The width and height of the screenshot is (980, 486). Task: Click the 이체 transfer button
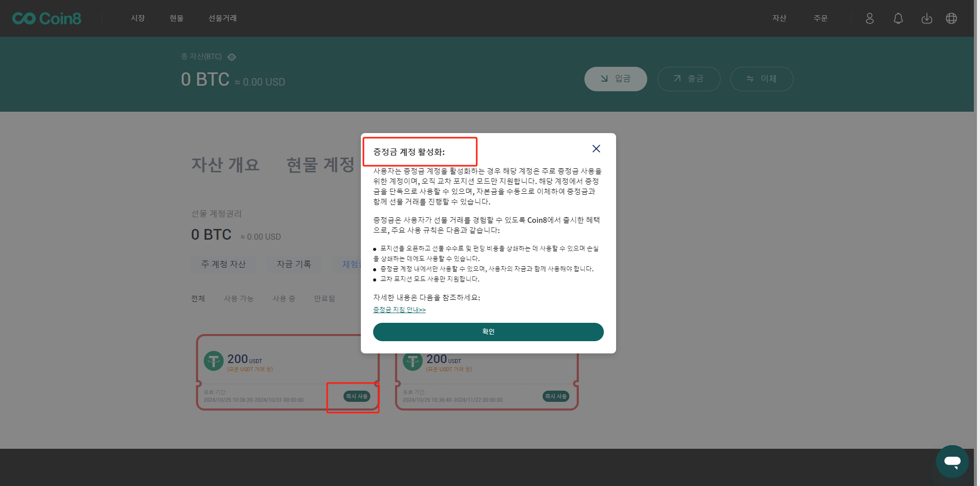(x=762, y=79)
